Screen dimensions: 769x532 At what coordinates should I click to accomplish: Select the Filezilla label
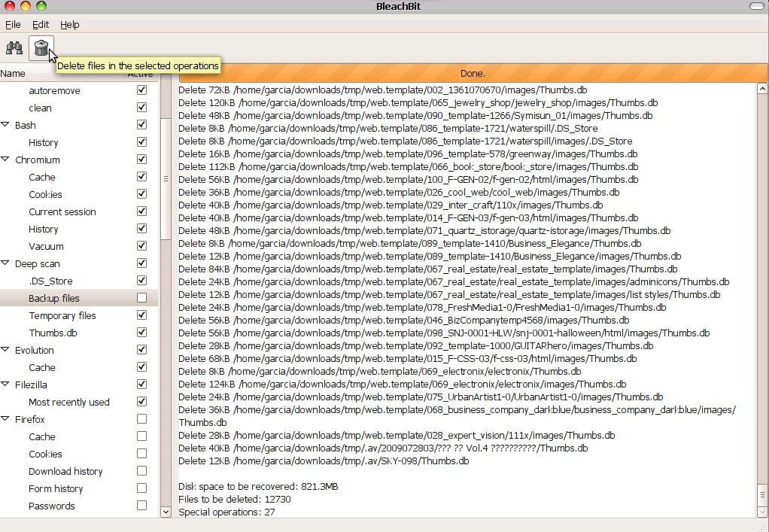click(x=31, y=385)
